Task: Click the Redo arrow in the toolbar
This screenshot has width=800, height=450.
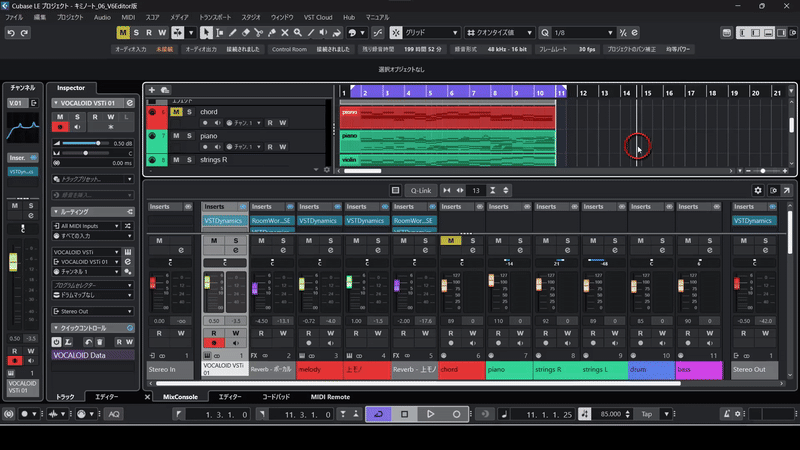Action: tap(24, 33)
